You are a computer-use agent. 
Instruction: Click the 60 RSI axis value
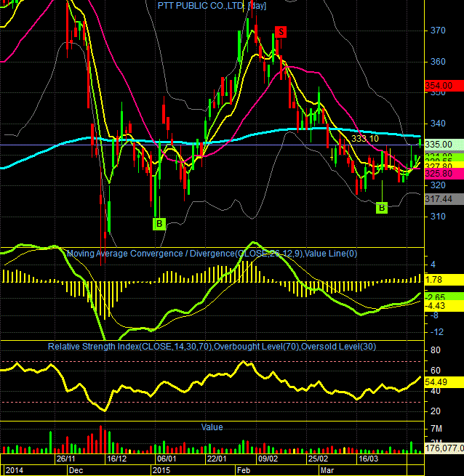(436, 371)
